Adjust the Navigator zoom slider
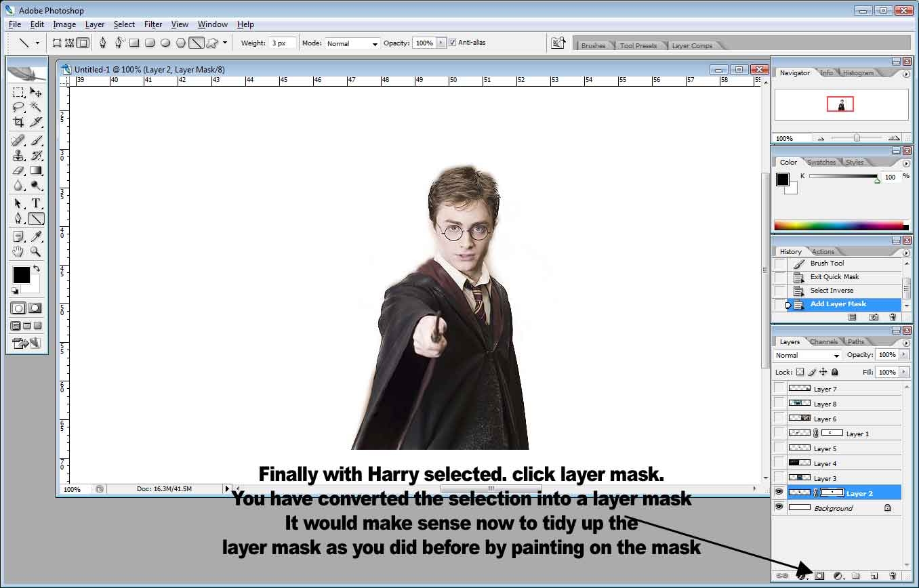 pos(857,138)
